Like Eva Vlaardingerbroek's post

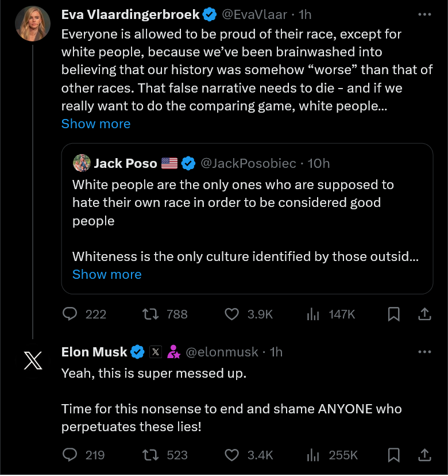click(231, 314)
